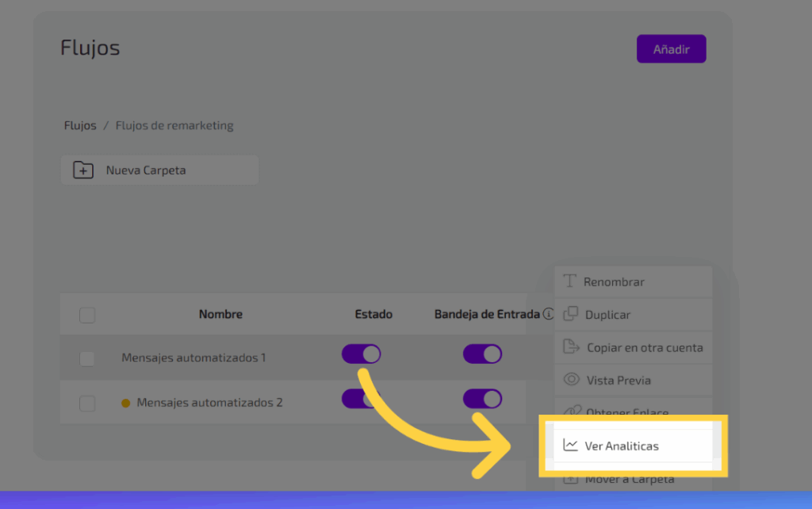Screen dimensions: 812x509
Task: Click the Nombre column header
Action: coord(220,315)
